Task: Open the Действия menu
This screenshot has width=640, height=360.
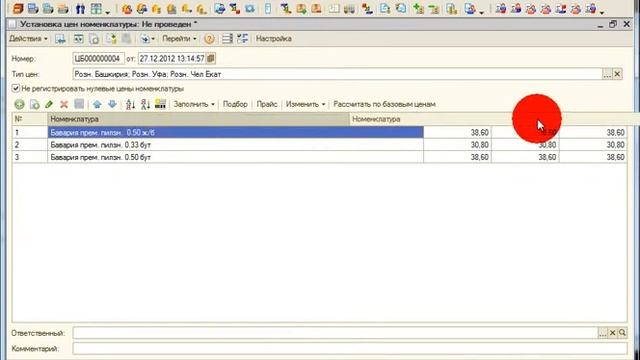Action: click(x=28, y=39)
